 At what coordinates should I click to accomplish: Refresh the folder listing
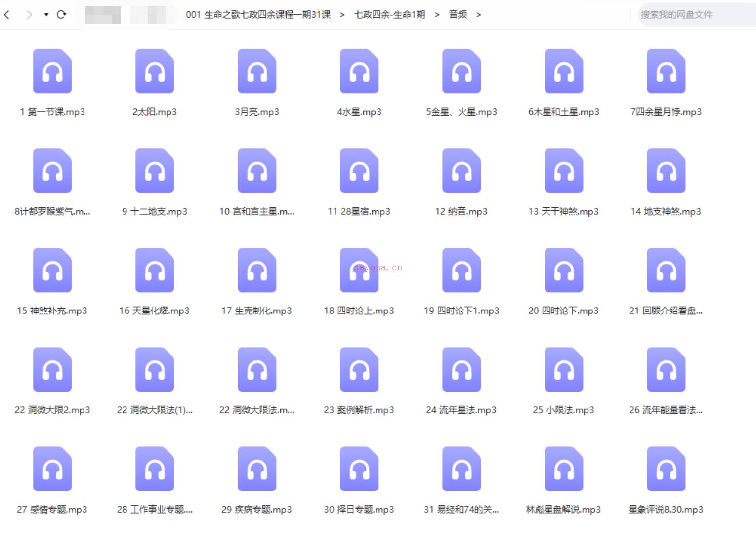coord(61,15)
